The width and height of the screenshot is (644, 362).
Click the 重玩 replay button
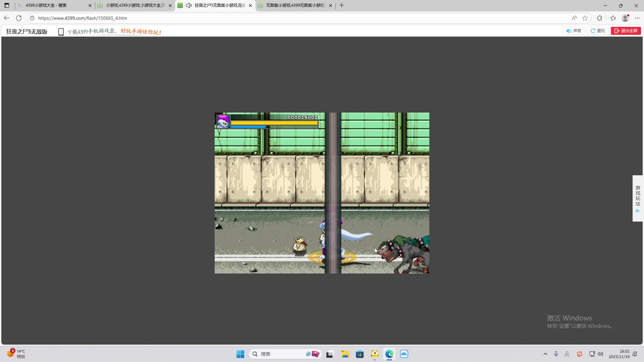[598, 31]
